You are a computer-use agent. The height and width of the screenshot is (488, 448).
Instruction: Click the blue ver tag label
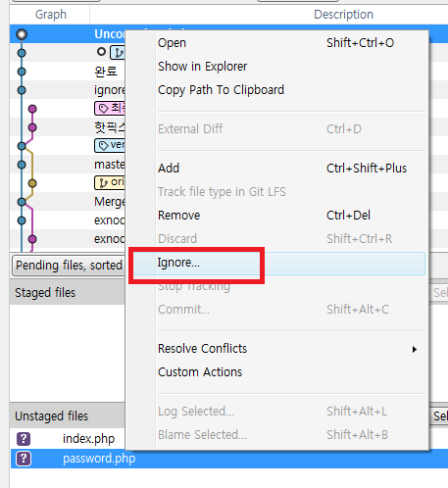(110, 145)
